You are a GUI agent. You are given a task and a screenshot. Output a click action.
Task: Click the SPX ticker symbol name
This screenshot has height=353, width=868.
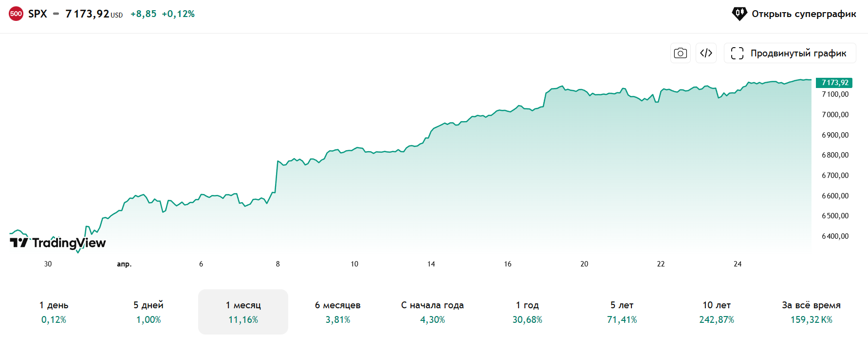coord(37,14)
